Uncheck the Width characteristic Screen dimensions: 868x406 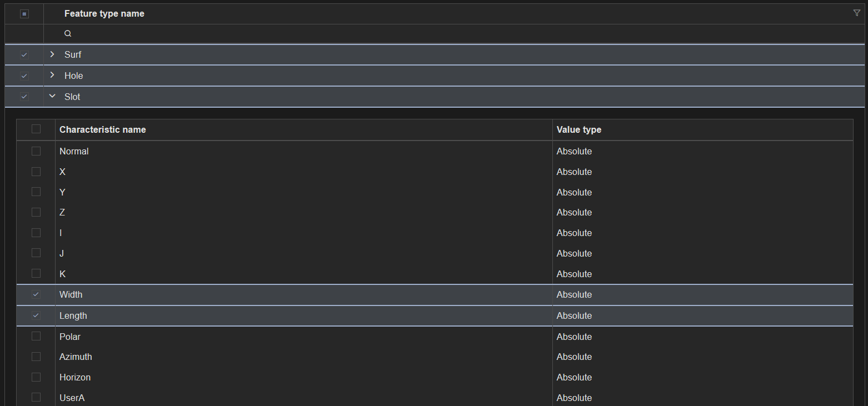tap(36, 294)
